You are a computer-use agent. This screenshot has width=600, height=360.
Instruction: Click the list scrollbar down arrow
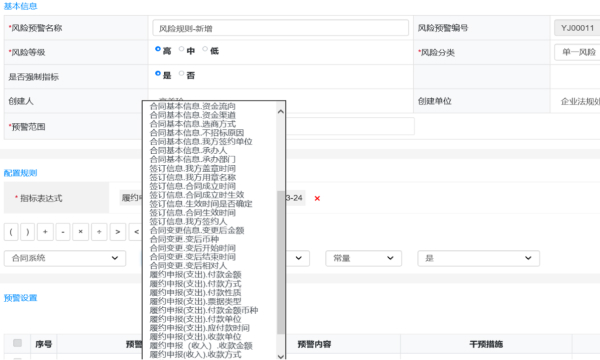pyautogui.click(x=280, y=356)
